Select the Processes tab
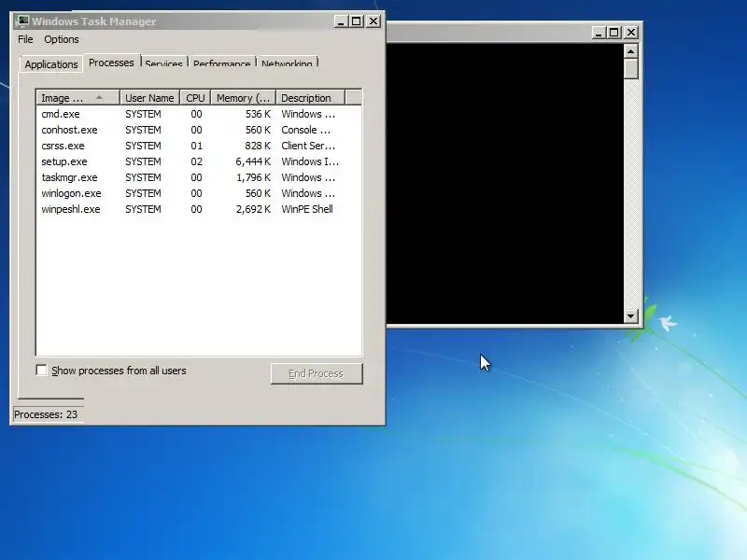 pos(111,63)
